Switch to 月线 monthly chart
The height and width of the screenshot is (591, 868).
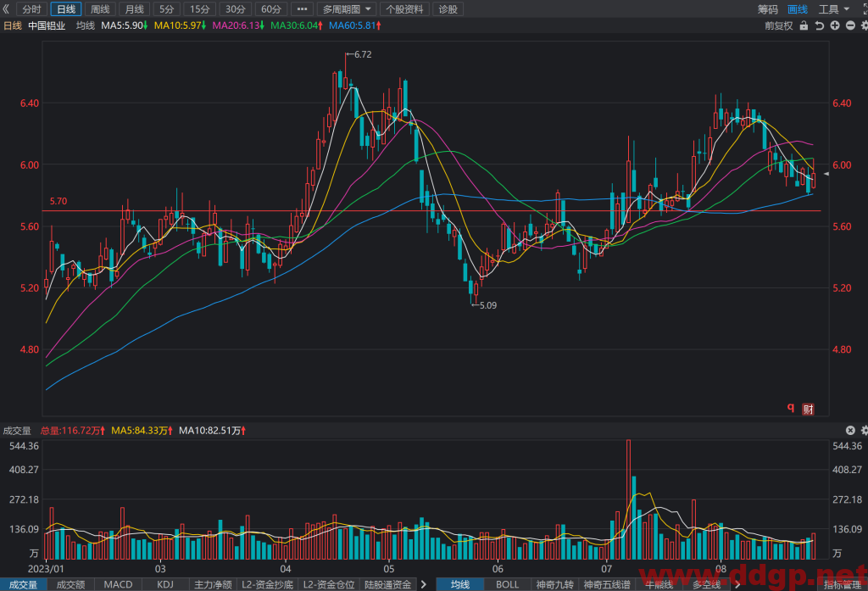click(134, 8)
